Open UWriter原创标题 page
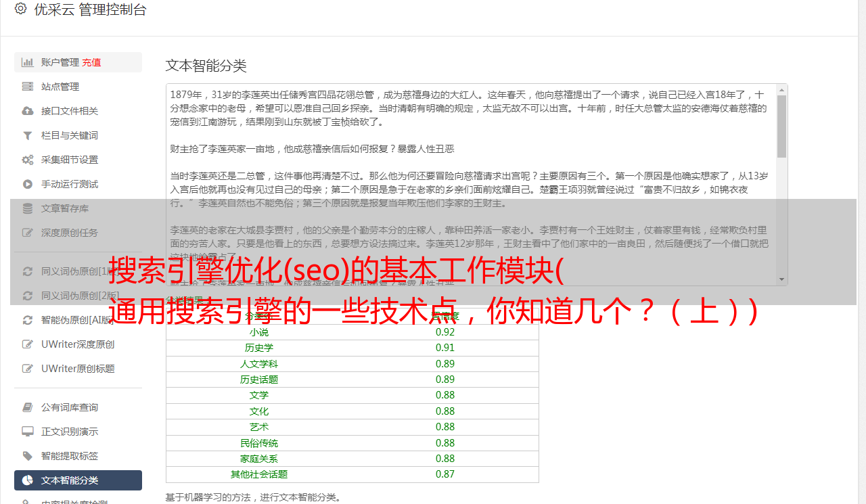Image resolution: width=866 pixels, height=504 pixels. tap(78, 369)
